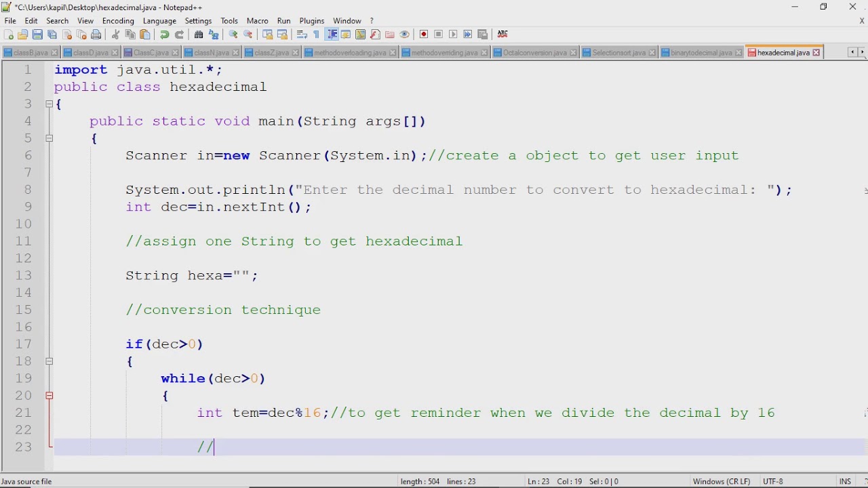Click UTF-8 encoding in status bar
Viewport: 868px width, 488px height.
[x=773, y=481]
